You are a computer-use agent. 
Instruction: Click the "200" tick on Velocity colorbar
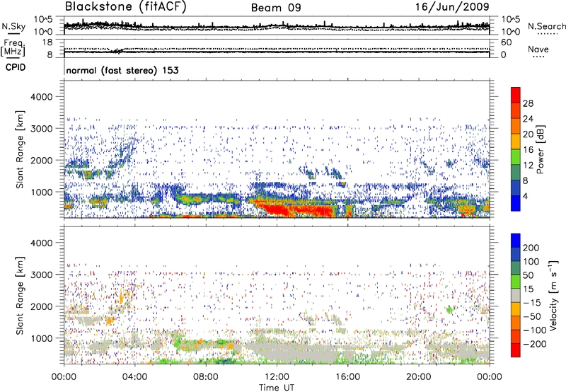531,248
